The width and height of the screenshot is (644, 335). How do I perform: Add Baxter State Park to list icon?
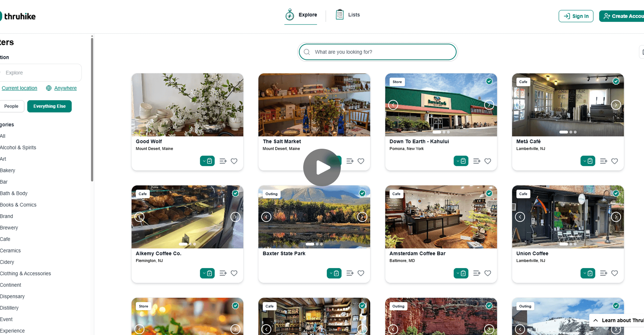click(x=350, y=273)
